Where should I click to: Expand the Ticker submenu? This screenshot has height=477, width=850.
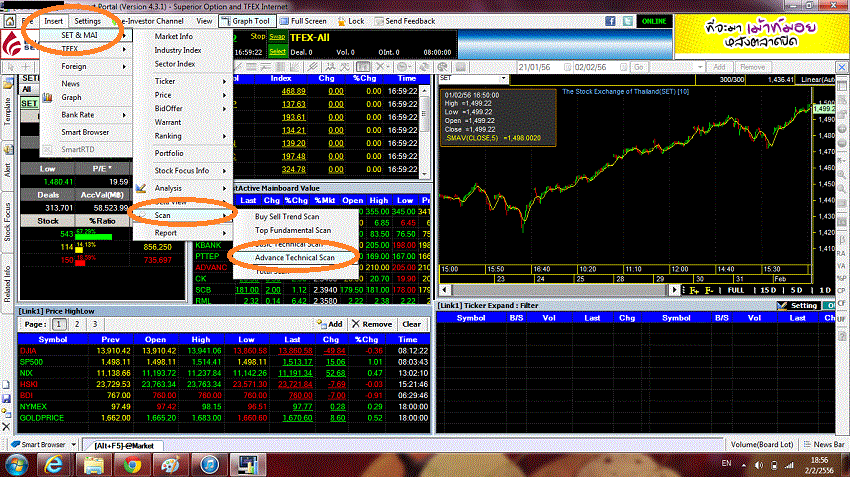pyautogui.click(x=183, y=81)
